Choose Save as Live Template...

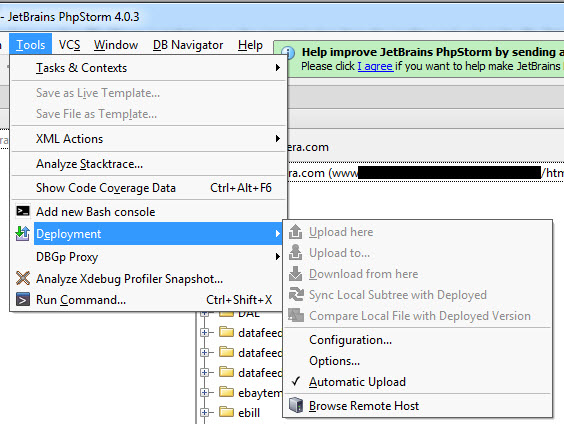click(149, 93)
